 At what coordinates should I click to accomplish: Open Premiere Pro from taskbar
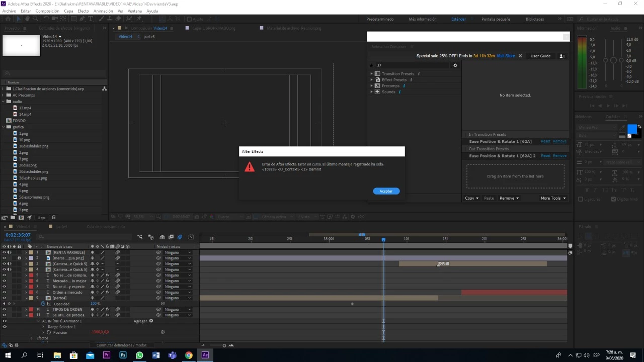point(106,355)
